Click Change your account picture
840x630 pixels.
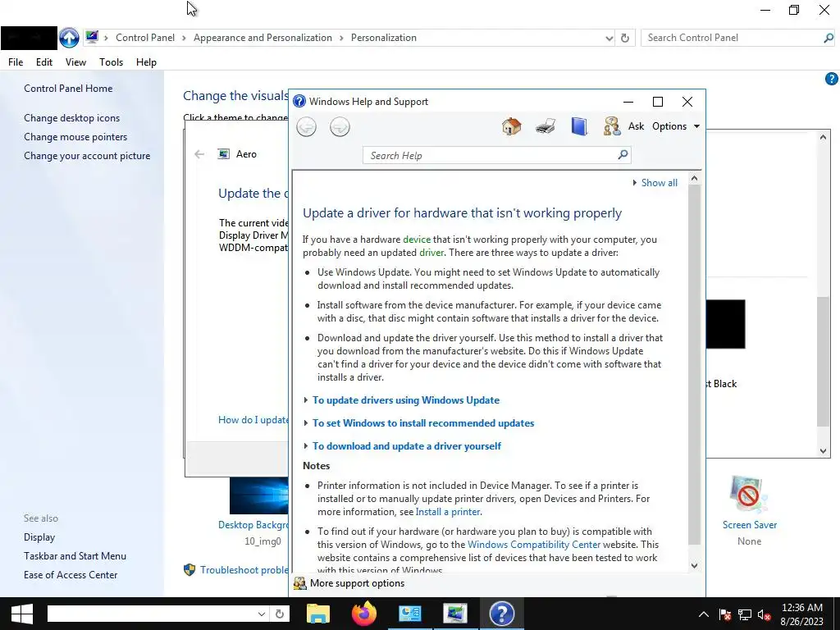point(87,156)
